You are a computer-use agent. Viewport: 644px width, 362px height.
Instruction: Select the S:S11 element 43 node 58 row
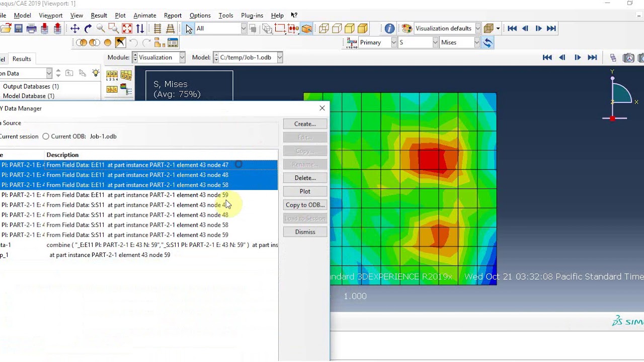tap(138, 225)
